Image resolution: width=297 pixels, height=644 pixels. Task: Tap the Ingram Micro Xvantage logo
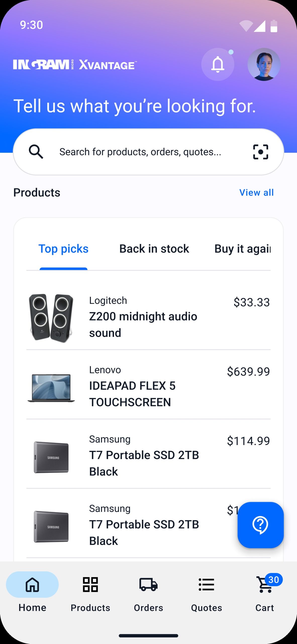click(x=75, y=65)
